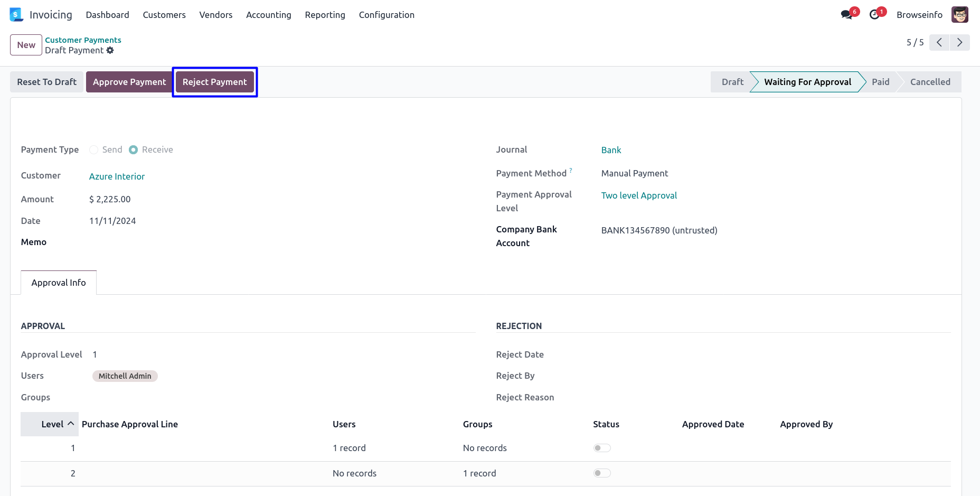Open the Accounting menu
The height and width of the screenshot is (496, 980).
[x=268, y=15]
